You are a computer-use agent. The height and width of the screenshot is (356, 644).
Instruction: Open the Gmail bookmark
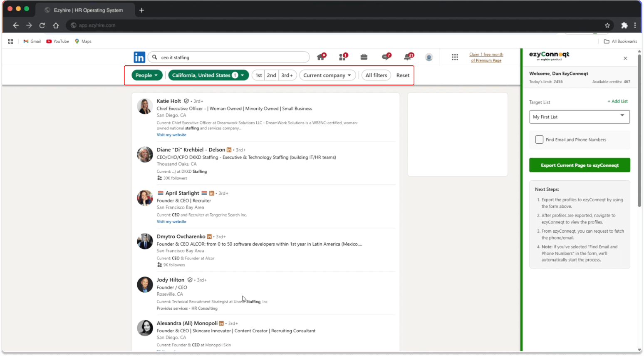(32, 41)
